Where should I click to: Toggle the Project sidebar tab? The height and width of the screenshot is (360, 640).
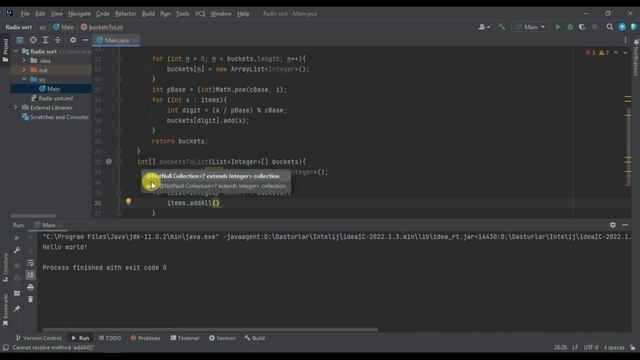pos(5,50)
